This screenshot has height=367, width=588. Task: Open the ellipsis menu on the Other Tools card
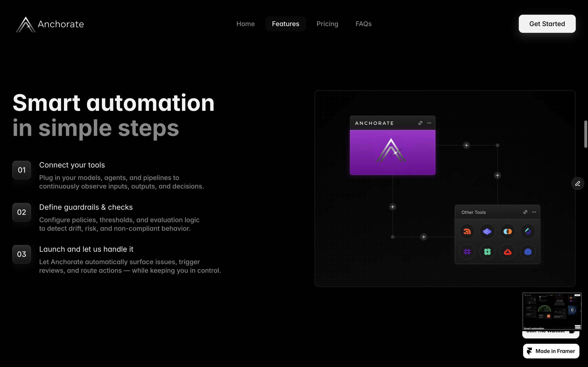click(534, 212)
